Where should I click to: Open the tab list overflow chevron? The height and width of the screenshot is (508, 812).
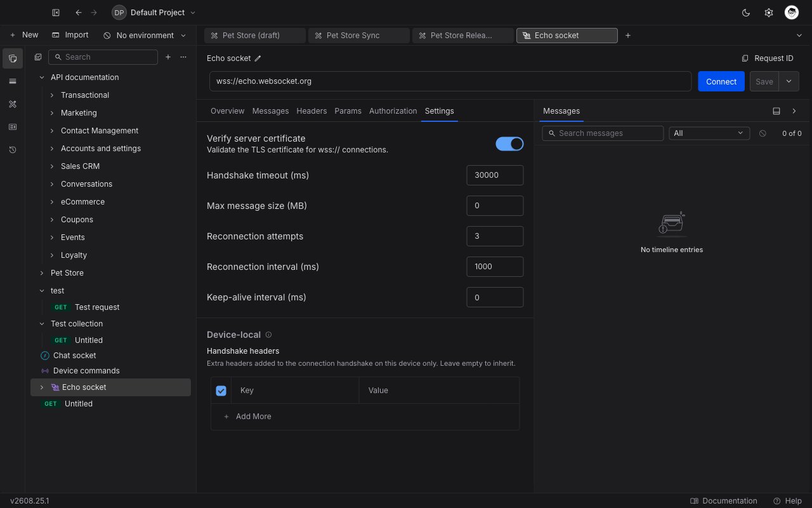[x=799, y=36]
